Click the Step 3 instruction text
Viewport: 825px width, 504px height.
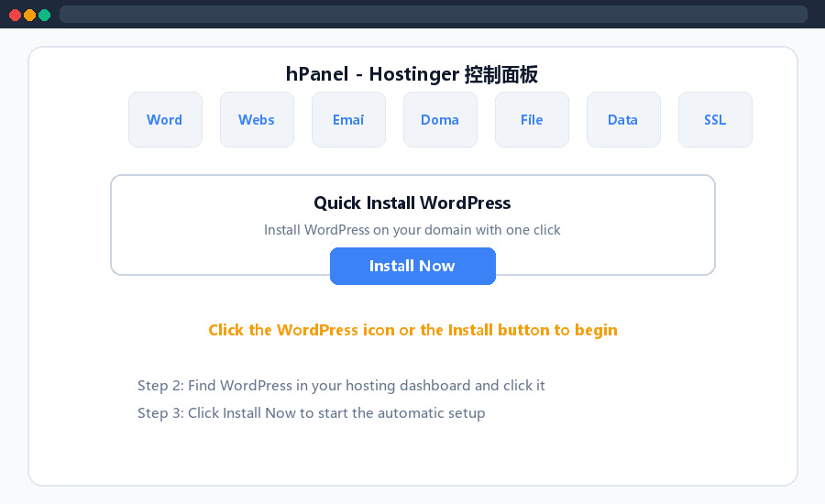click(311, 413)
